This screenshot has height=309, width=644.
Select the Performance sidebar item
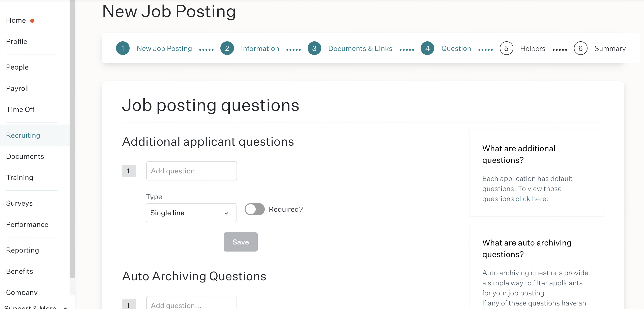(x=27, y=225)
